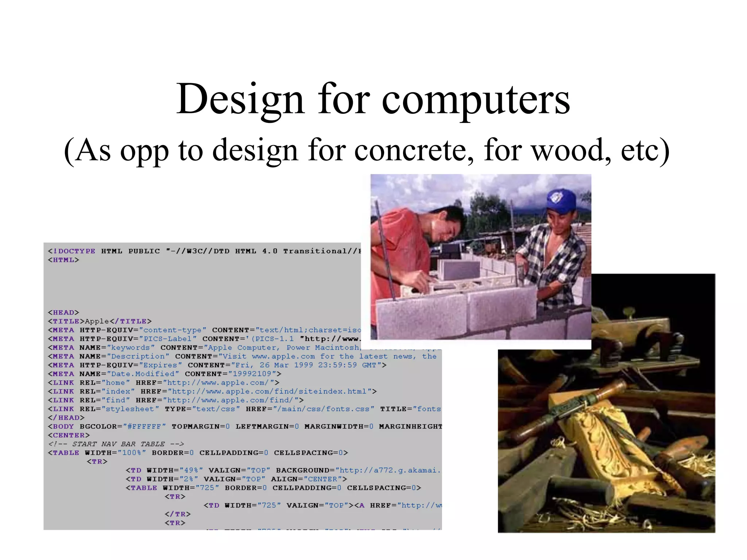The width and height of the screenshot is (747, 560).
Task: Click the META HTTP-EQUIV="PICS-Label" line
Action: [x=204, y=339]
